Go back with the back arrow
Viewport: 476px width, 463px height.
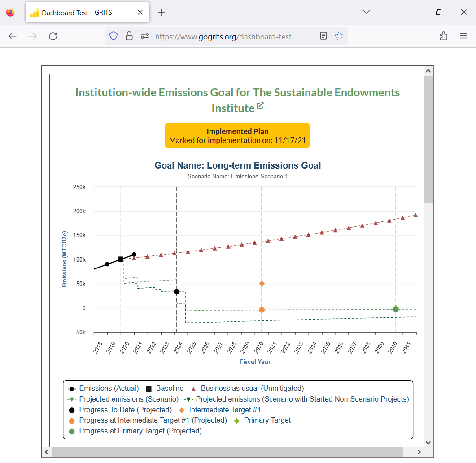pyautogui.click(x=13, y=36)
